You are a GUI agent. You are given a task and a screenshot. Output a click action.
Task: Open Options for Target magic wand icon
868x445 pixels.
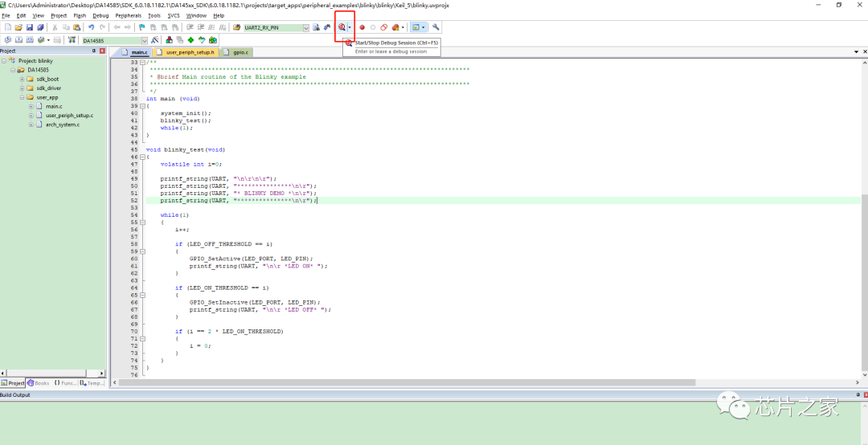[154, 40]
